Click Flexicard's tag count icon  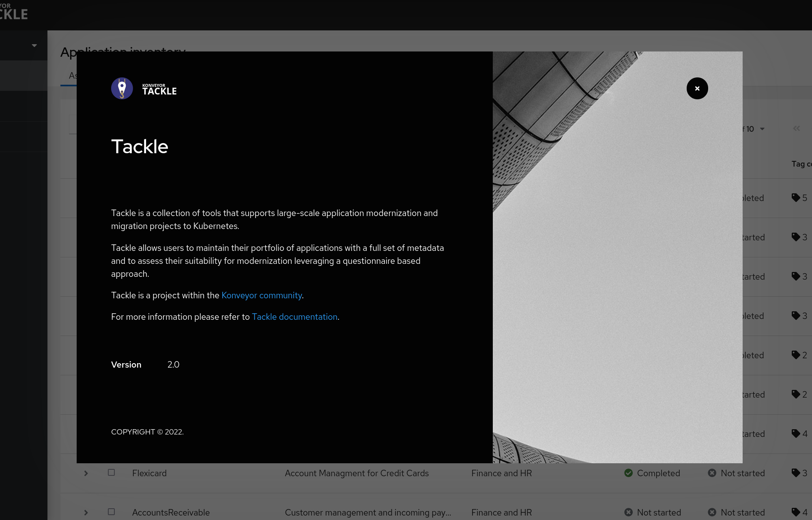tap(796, 473)
